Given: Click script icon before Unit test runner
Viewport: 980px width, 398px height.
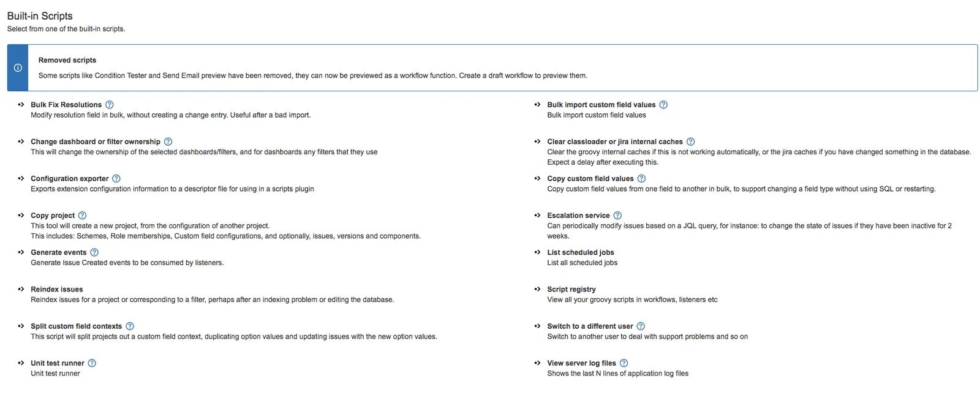Looking at the screenshot, I should click(21, 363).
